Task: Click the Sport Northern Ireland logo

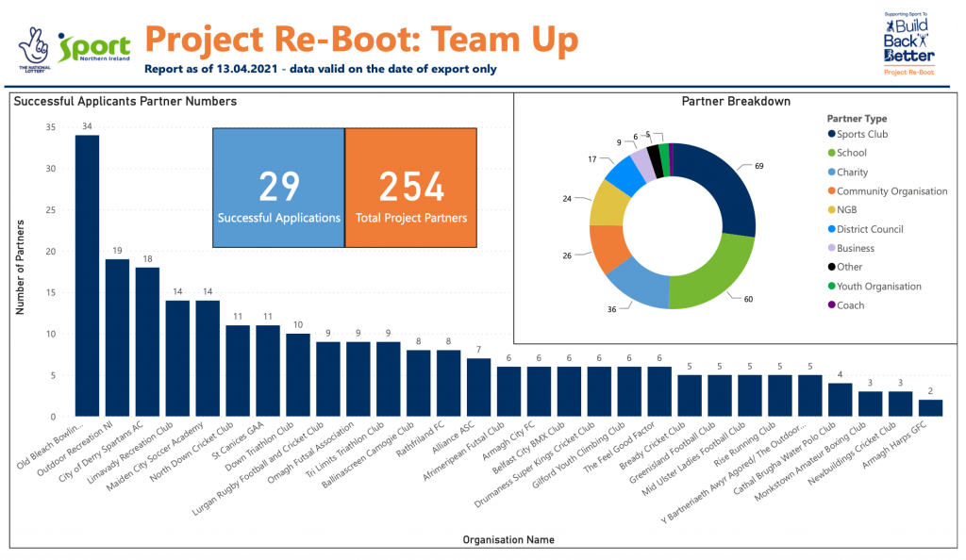Action: [94, 47]
